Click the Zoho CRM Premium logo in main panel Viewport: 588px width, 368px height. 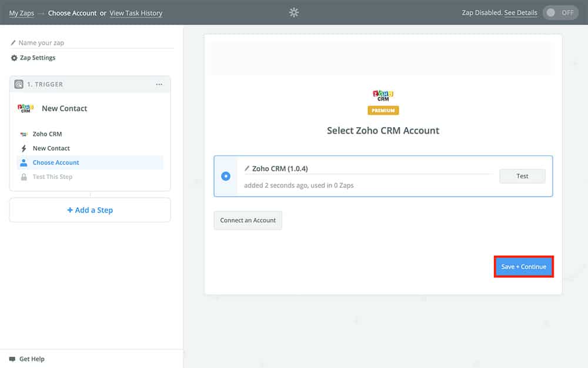383,96
